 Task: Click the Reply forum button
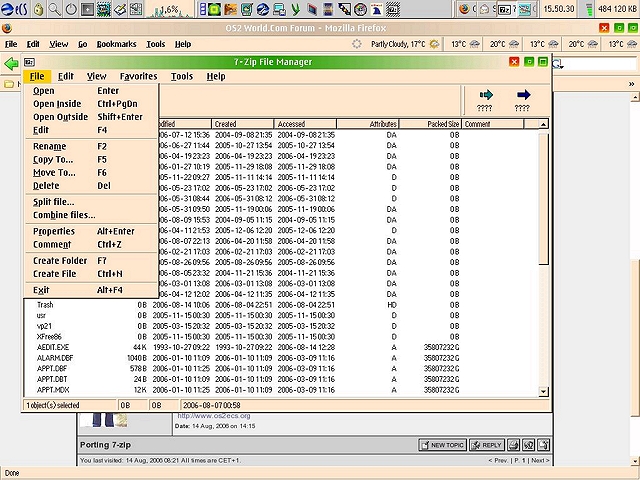click(487, 445)
